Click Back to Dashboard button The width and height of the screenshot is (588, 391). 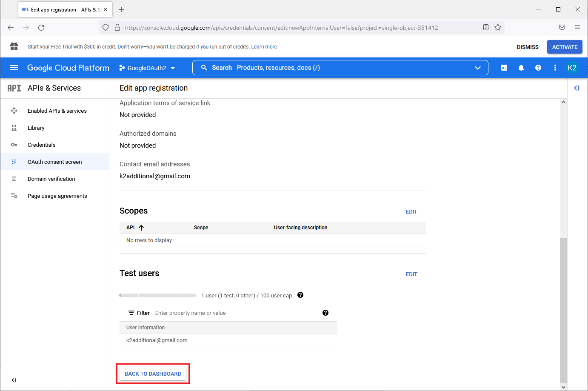(153, 374)
